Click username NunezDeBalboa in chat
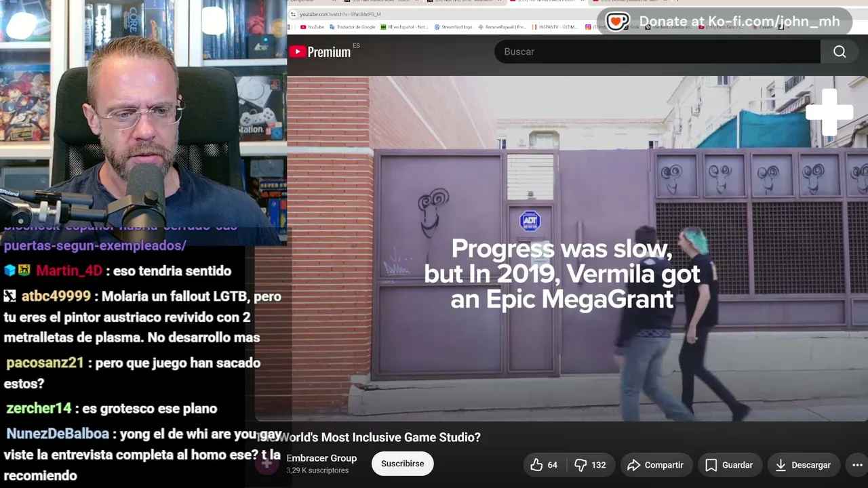 pyautogui.click(x=58, y=434)
